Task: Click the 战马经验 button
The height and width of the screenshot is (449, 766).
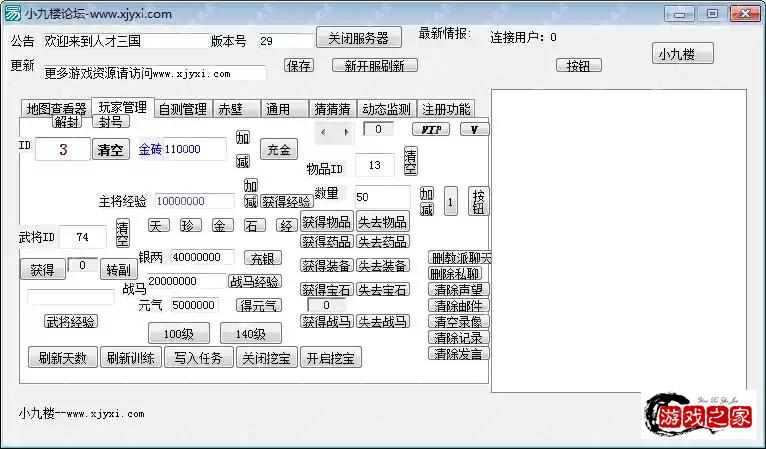Action: [x=255, y=281]
